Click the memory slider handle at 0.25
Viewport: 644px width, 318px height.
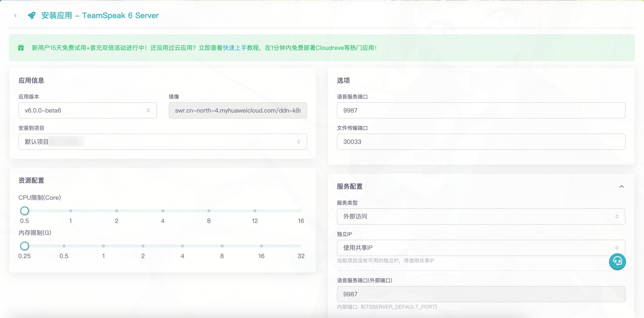click(24, 246)
